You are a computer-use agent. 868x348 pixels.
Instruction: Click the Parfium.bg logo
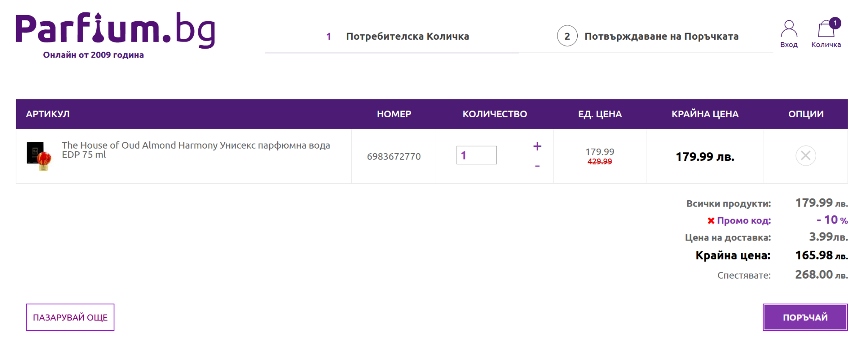coord(115,30)
